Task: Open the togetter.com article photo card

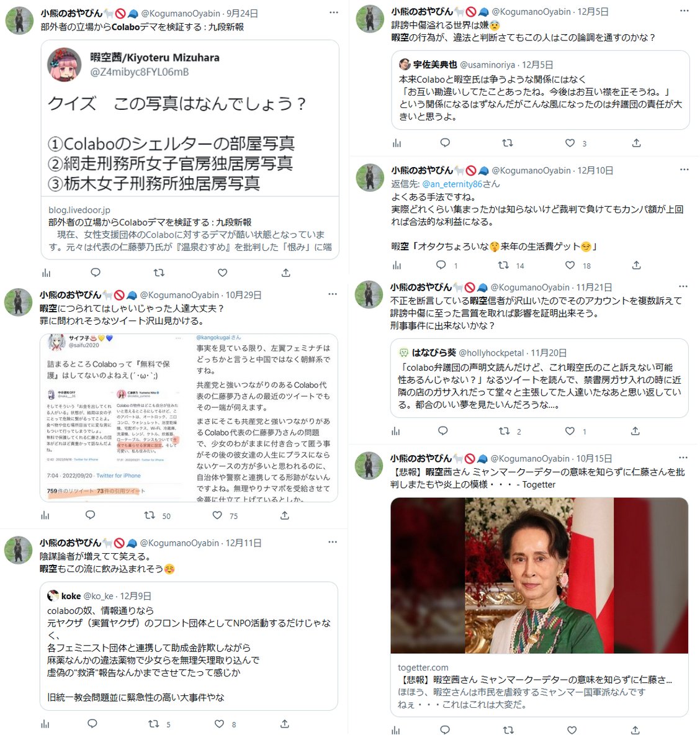Action: 539,607
